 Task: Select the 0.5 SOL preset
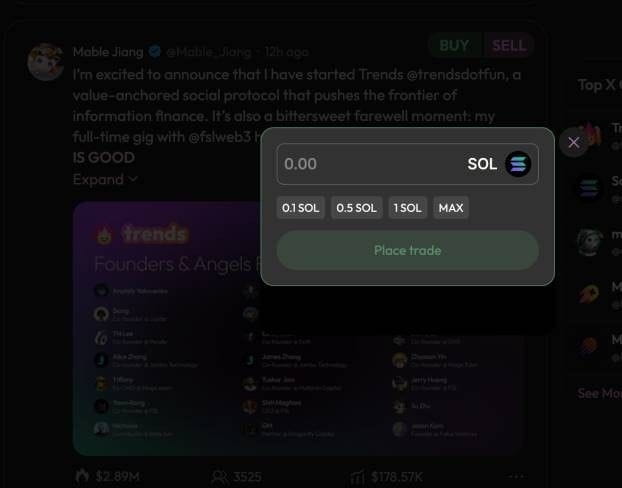tap(356, 207)
